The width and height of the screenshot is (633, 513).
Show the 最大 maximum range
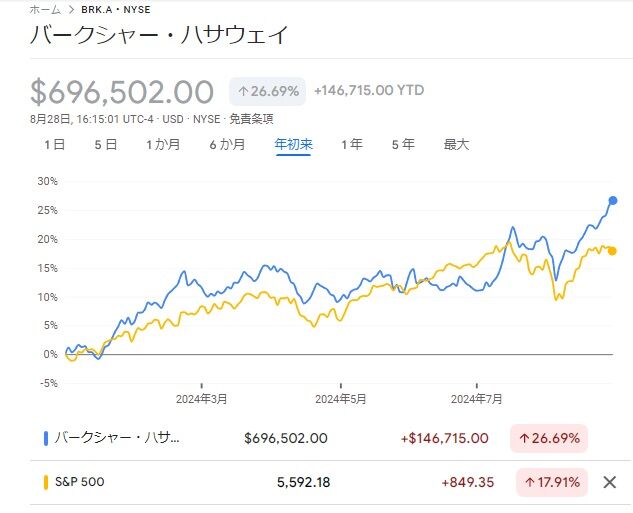pos(456,144)
